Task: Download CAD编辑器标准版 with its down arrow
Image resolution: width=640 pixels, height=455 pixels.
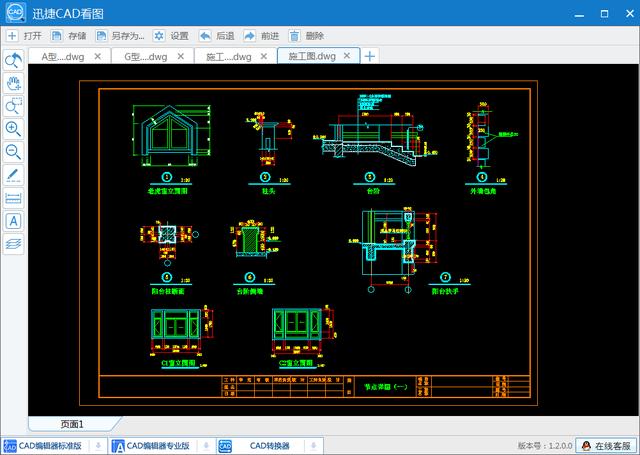Action: point(98,446)
